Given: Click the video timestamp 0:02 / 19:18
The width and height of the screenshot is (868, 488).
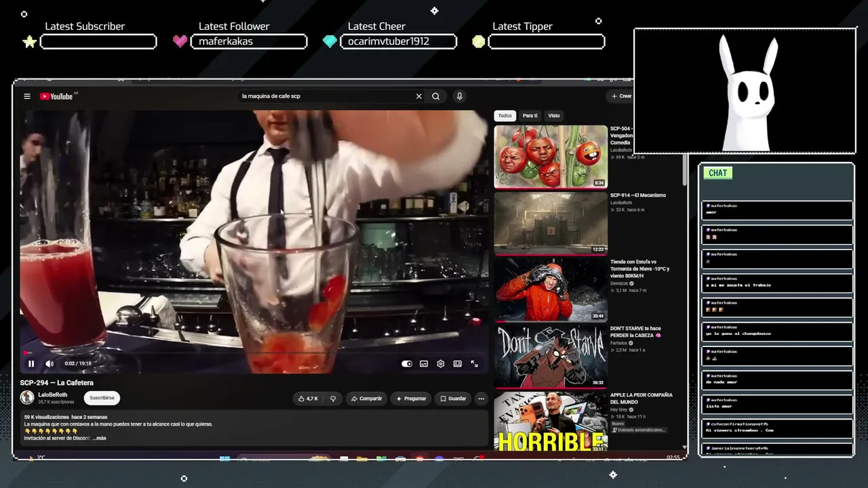Looking at the screenshot, I should (x=78, y=364).
